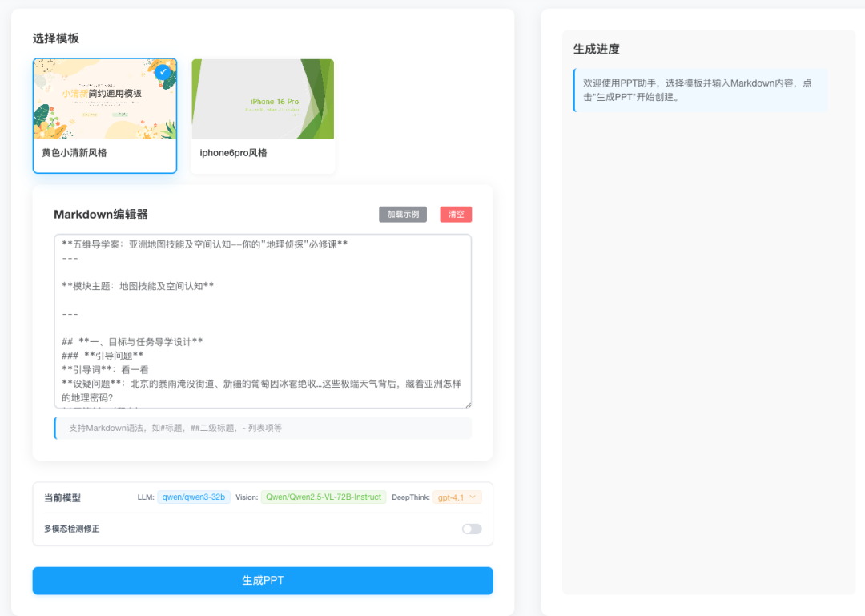The image size is (865, 616).
Task: Click inside the Markdown editor text area
Action: pos(263,320)
